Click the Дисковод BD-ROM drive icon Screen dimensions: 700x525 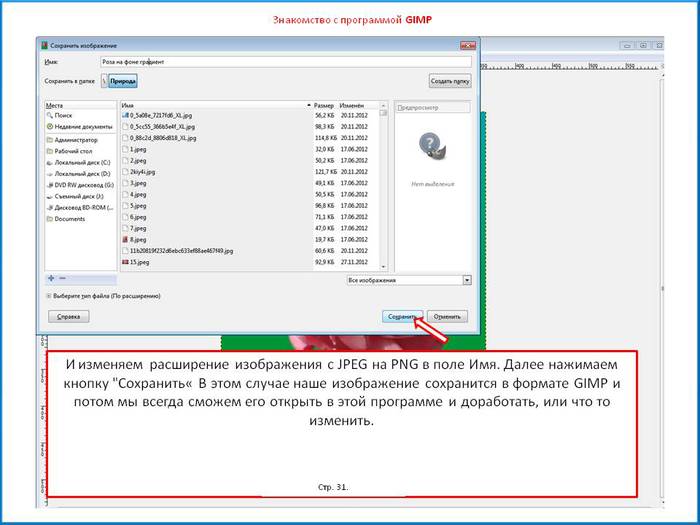(x=50, y=208)
